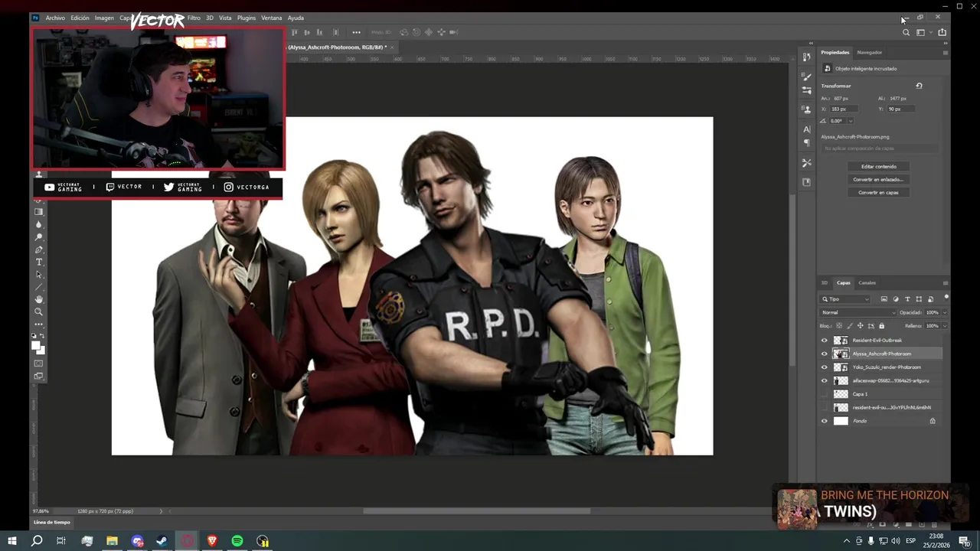Open the Línea de tiempo panel

click(x=52, y=522)
